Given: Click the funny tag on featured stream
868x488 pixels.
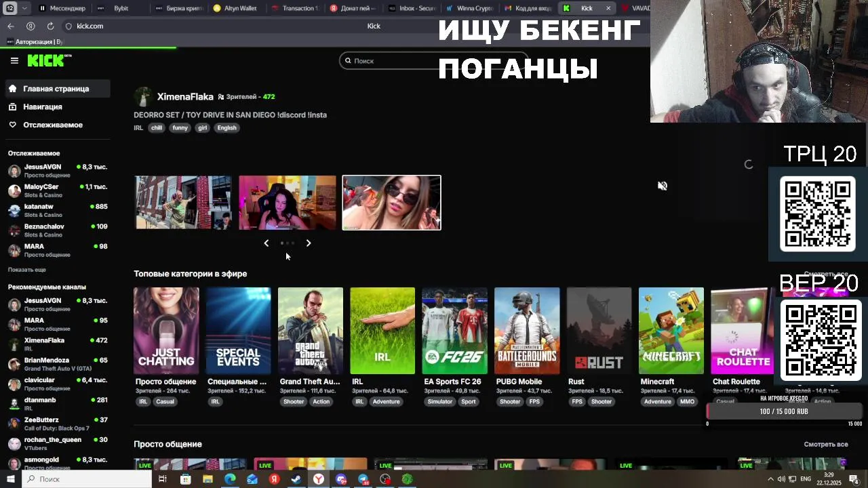Looking at the screenshot, I should pos(180,127).
